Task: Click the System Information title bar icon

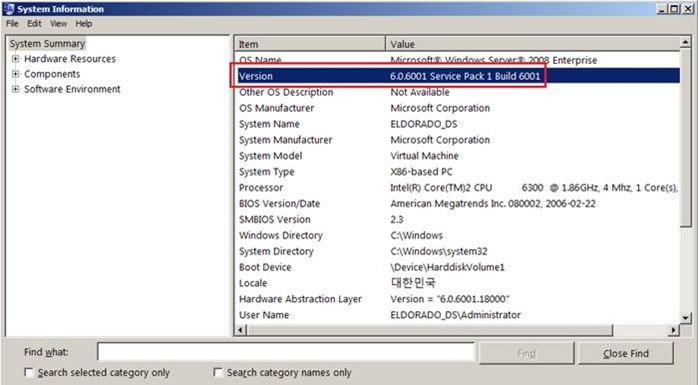Action: point(8,8)
